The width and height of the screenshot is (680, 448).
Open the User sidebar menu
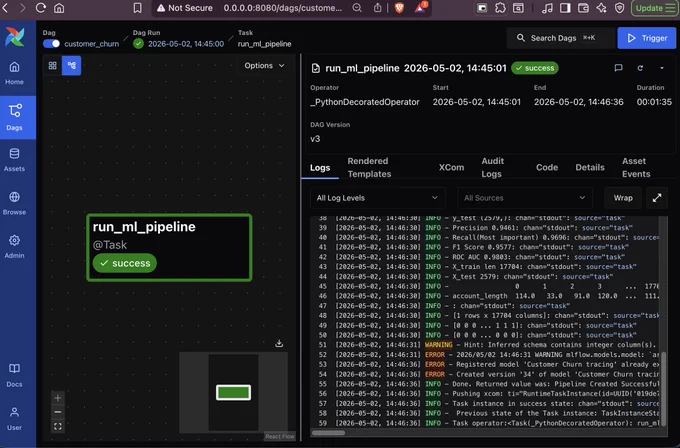coord(14,418)
